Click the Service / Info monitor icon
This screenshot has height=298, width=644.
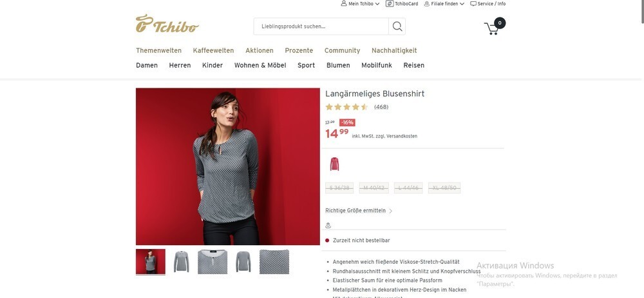click(473, 4)
